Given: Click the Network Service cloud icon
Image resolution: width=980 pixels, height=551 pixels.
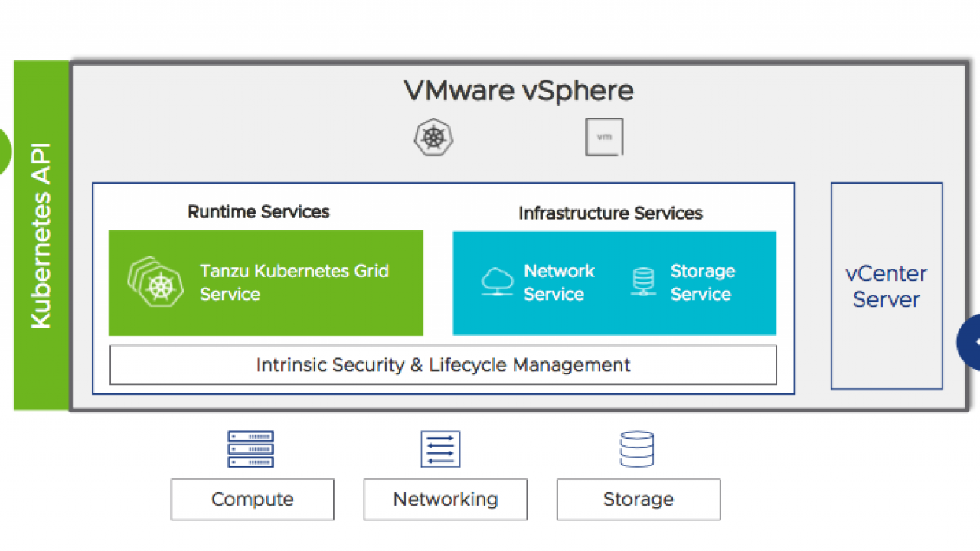Looking at the screenshot, I should point(497,282).
